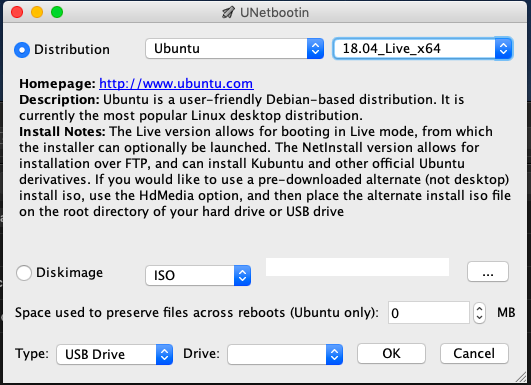This screenshot has width=531, height=385.
Task: Click the 'Space used to preserve files' label
Action: tap(197, 313)
